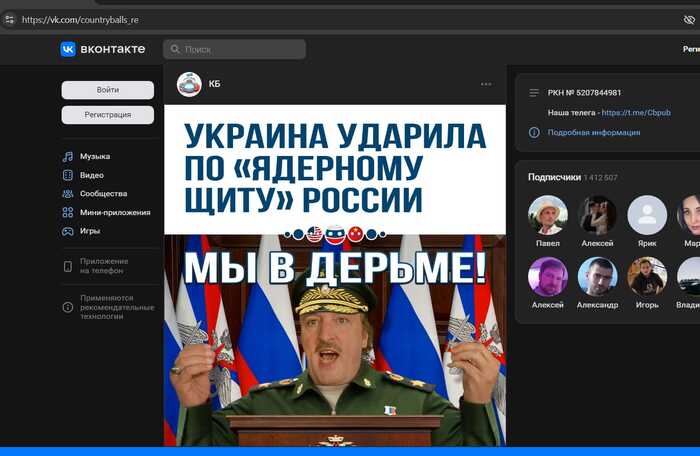This screenshot has height=456, width=700.
Task: Click the КБ community avatar on post
Action: [x=189, y=84]
